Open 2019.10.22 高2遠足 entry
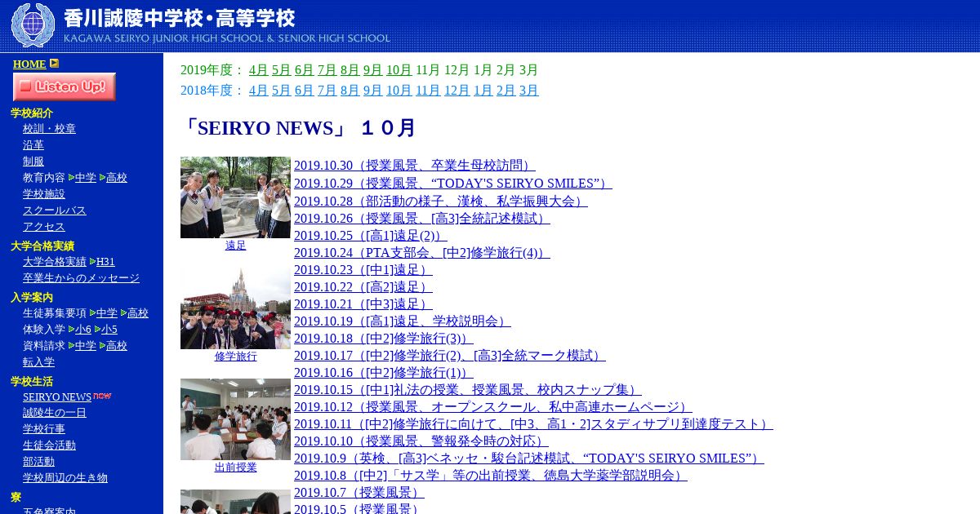 tap(363, 287)
